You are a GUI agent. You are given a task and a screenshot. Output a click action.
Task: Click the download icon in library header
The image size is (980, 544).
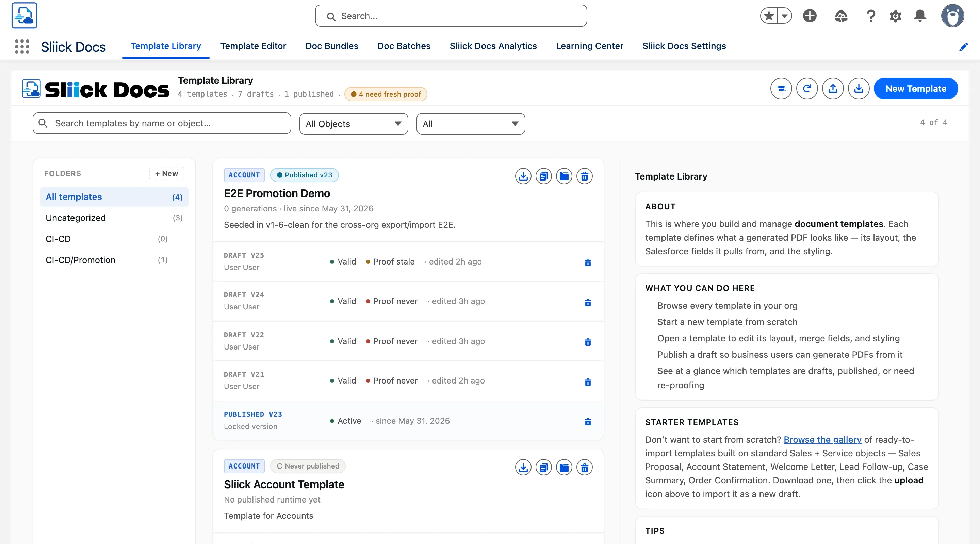pos(859,89)
